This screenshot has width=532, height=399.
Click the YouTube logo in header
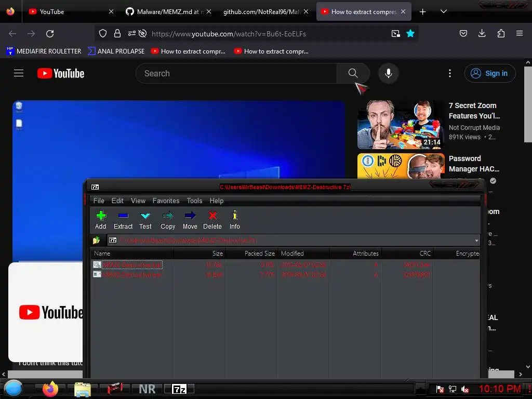coord(61,73)
